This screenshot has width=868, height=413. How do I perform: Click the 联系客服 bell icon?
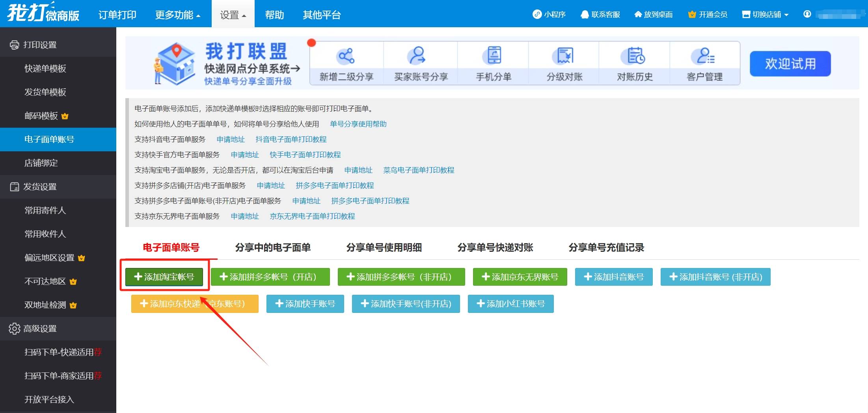click(584, 15)
